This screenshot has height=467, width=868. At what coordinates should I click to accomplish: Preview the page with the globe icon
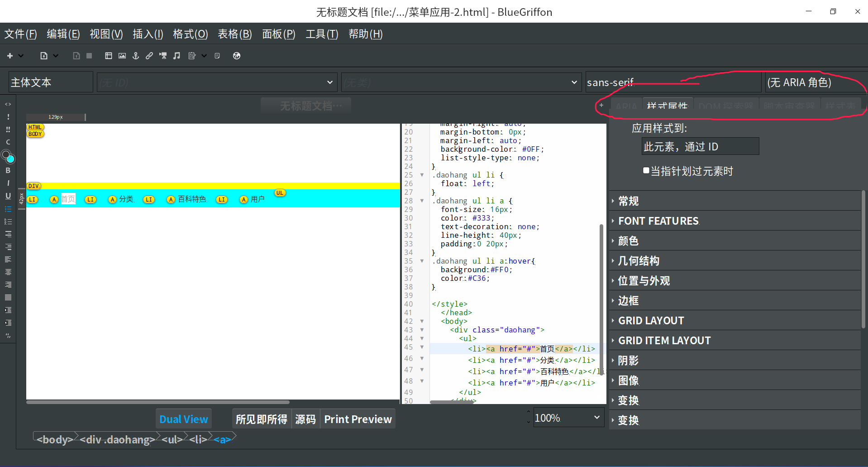237,55
